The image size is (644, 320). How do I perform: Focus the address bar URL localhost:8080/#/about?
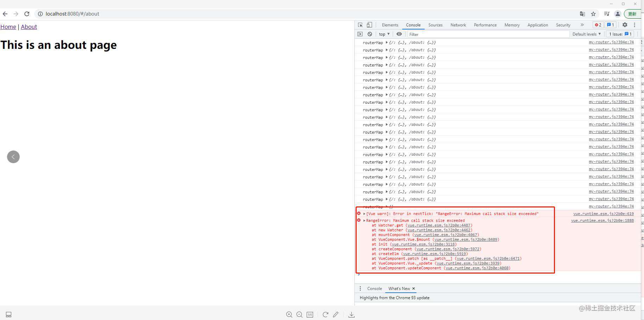pyautogui.click(x=72, y=14)
